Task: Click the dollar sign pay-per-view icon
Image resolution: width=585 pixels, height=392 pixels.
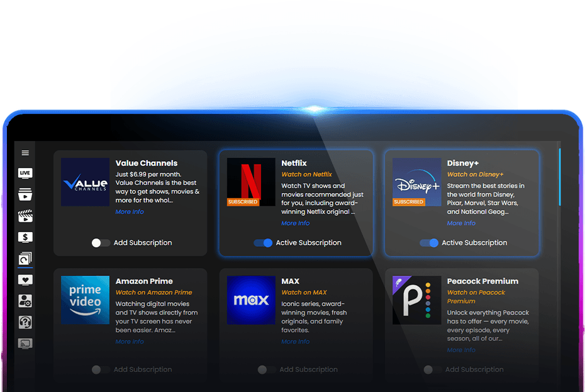Action: tap(25, 238)
